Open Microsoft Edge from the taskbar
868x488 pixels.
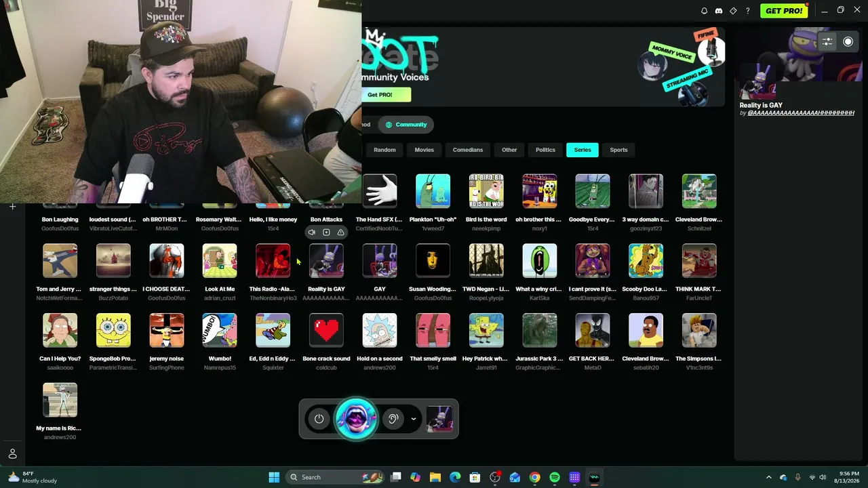tap(455, 477)
